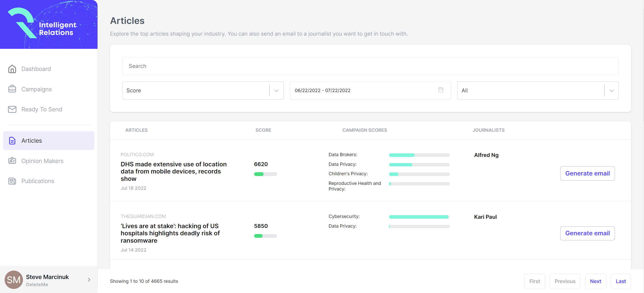Click the CAMPAIGN SCORES column header

(364, 130)
